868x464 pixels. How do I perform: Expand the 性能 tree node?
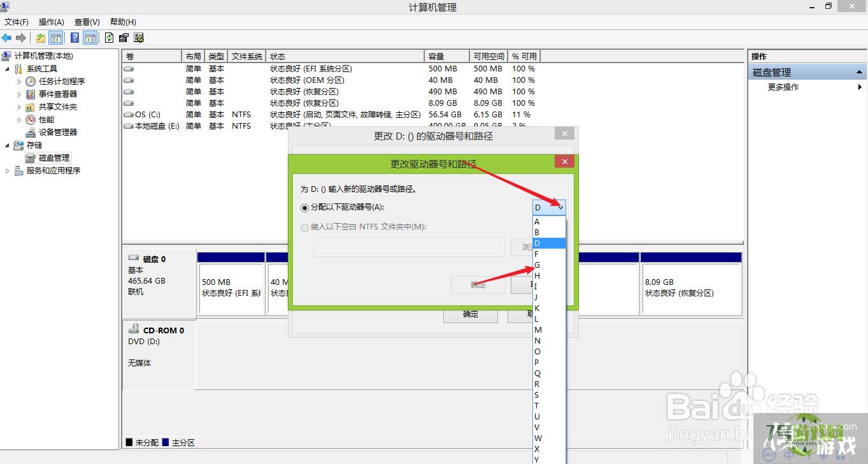(x=19, y=120)
